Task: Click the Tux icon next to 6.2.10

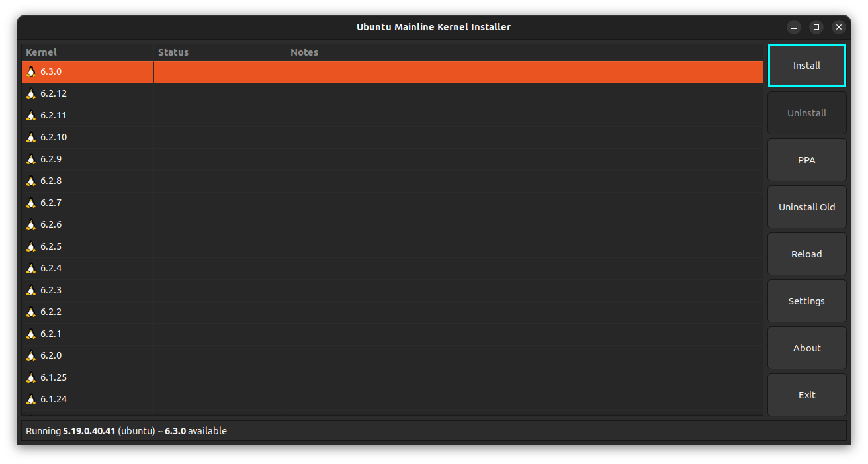Action: click(30, 137)
